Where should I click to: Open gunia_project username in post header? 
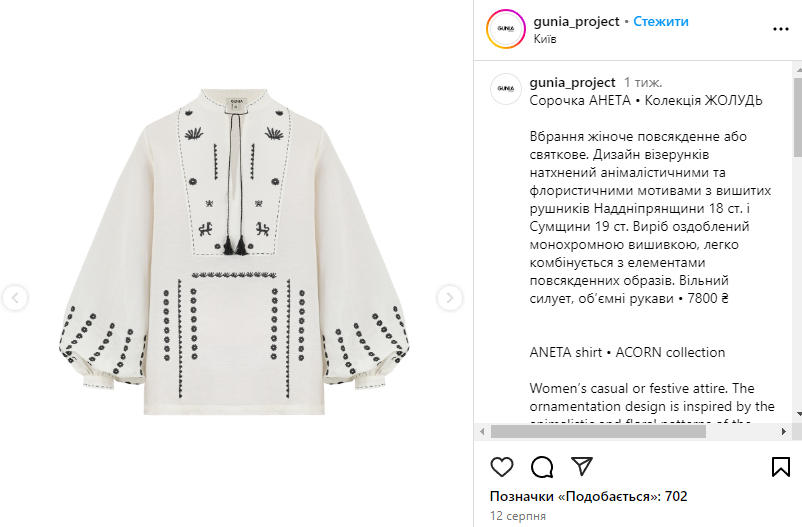(x=576, y=21)
